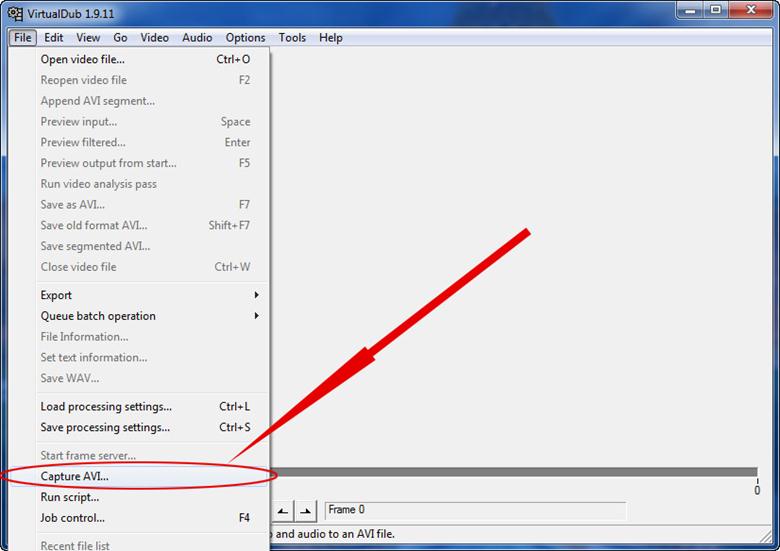
Task: Open the Video menu
Action: coord(154,38)
